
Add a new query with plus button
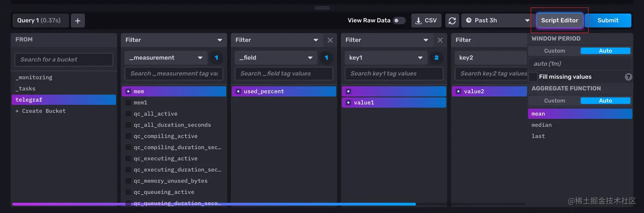(78, 20)
